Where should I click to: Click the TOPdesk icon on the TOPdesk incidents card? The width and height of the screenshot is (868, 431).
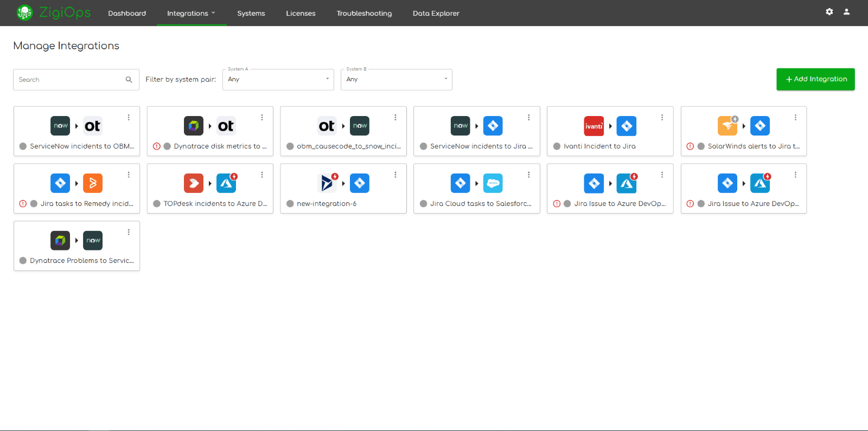coord(194,183)
